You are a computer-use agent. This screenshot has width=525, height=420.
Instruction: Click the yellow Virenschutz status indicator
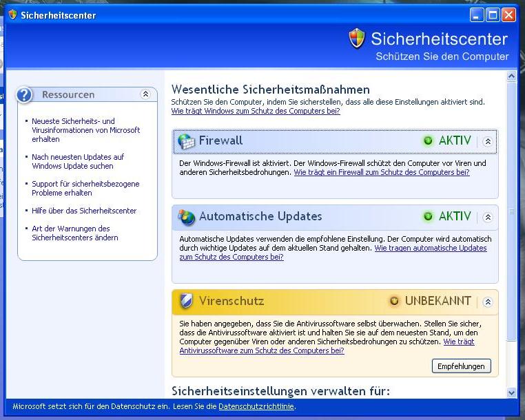(394, 300)
